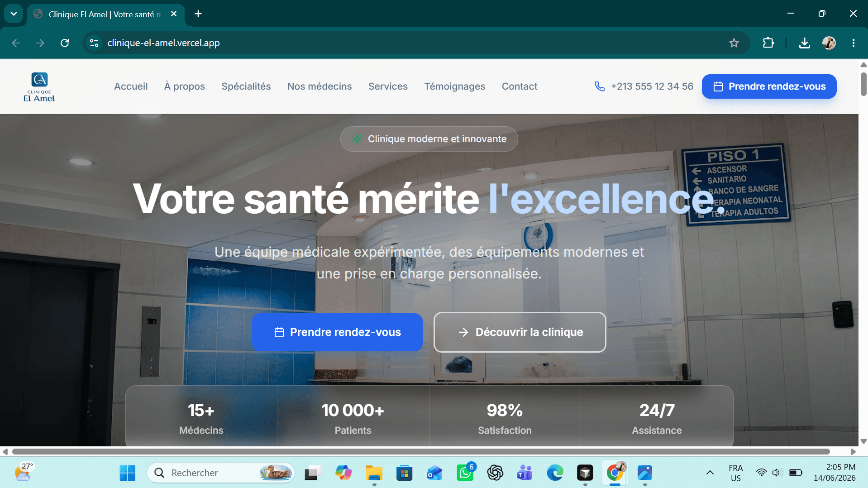Screen dimensions: 868x488
Task: Click the Clinique El Amel logo
Action: [x=39, y=86]
